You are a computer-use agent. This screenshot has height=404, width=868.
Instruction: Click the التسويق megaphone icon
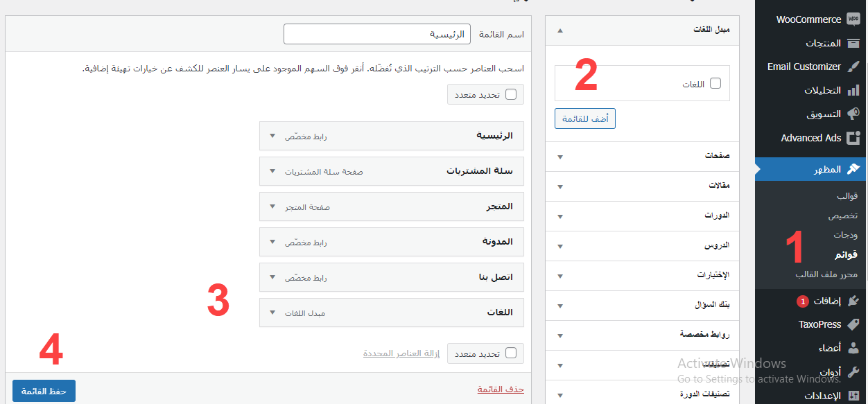pos(853,114)
